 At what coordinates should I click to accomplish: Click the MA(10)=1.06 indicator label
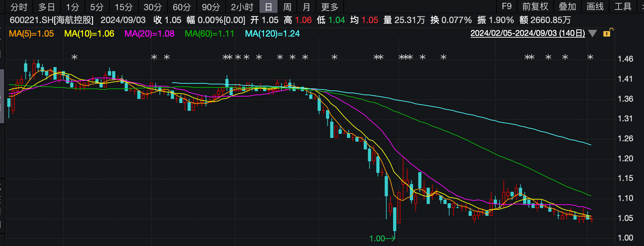89,34
